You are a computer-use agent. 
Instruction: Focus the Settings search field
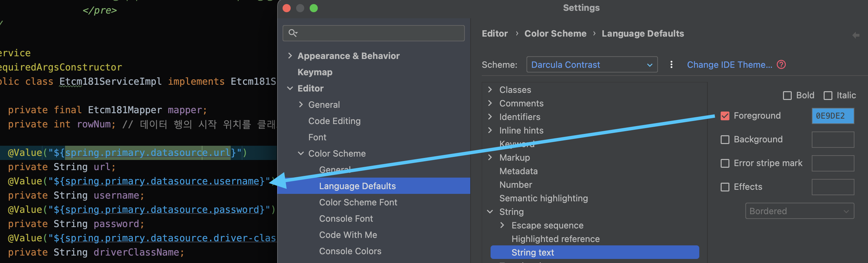(x=373, y=33)
